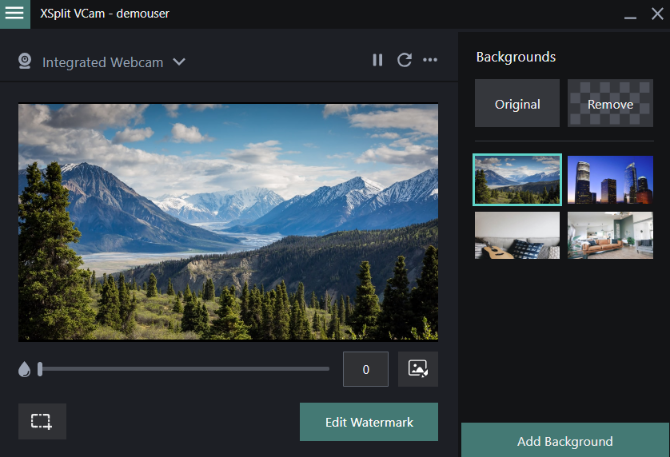Click the webcam icon beside Integrated Webcam
670x457 pixels.
[x=25, y=61]
